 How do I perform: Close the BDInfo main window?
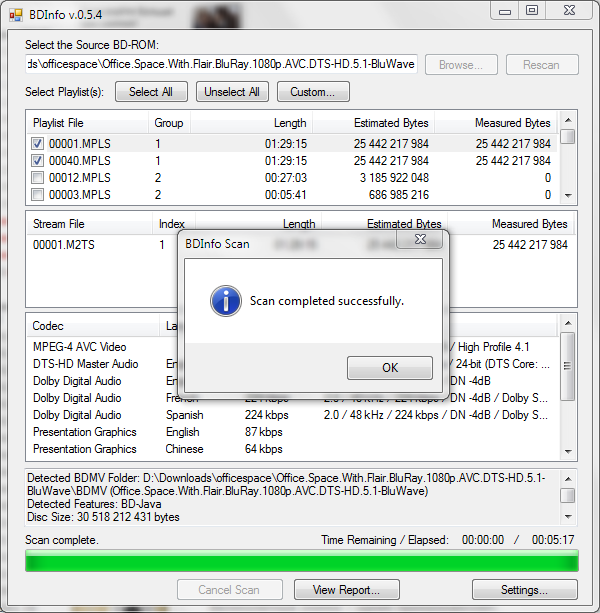(569, 11)
